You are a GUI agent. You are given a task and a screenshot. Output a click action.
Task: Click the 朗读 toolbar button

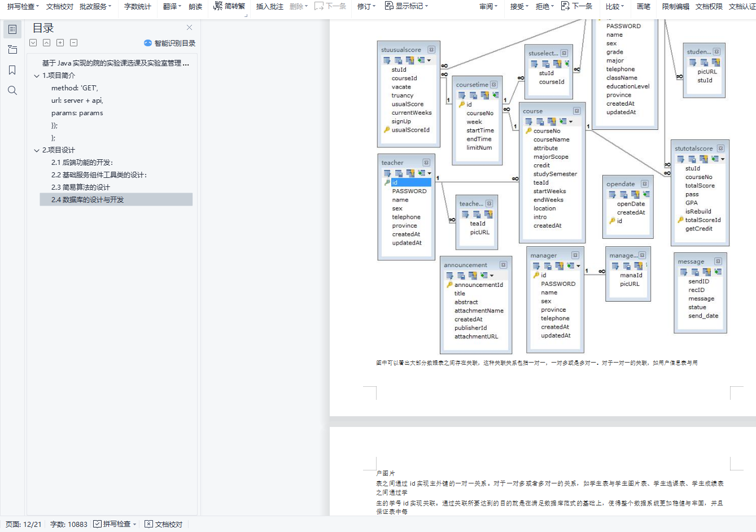point(195,6)
